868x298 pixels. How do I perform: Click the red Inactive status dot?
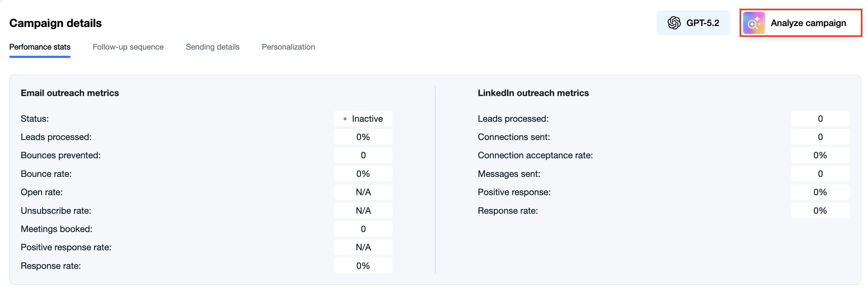coord(345,119)
